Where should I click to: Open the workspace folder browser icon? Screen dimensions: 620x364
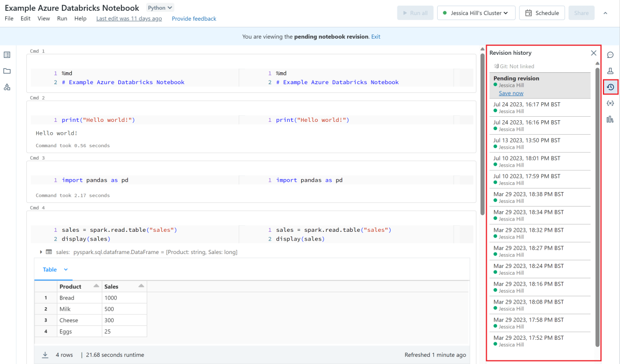[7, 71]
